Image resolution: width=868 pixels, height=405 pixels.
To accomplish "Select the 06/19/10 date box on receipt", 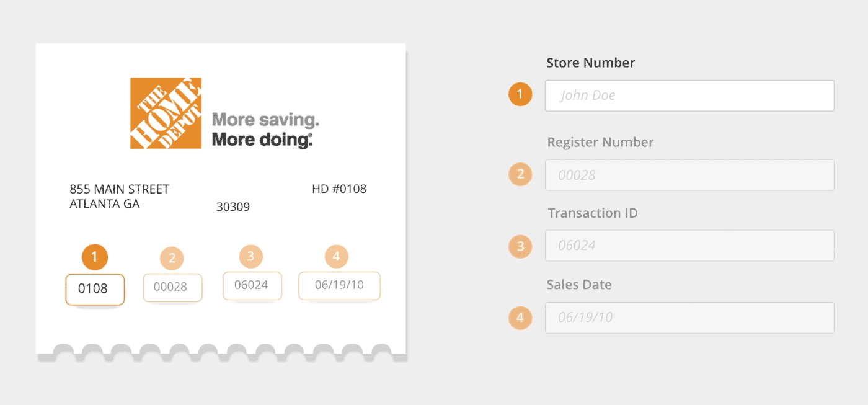I will click(339, 285).
